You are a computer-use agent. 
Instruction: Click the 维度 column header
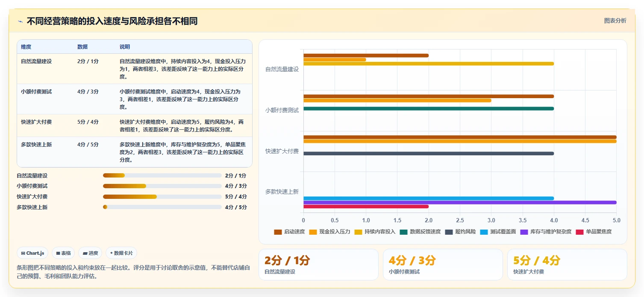26,47
